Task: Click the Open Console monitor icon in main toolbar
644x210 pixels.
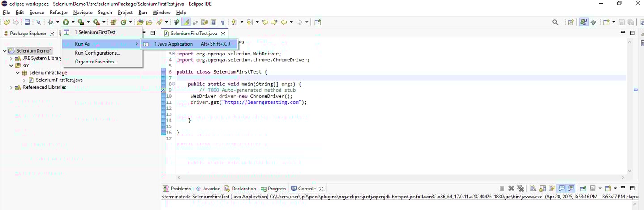Action: click(27, 22)
